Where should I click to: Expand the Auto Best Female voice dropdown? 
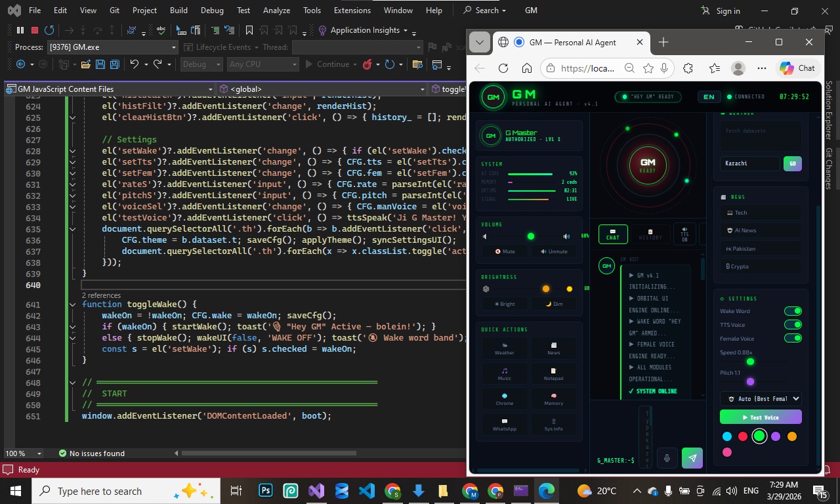coord(761,398)
